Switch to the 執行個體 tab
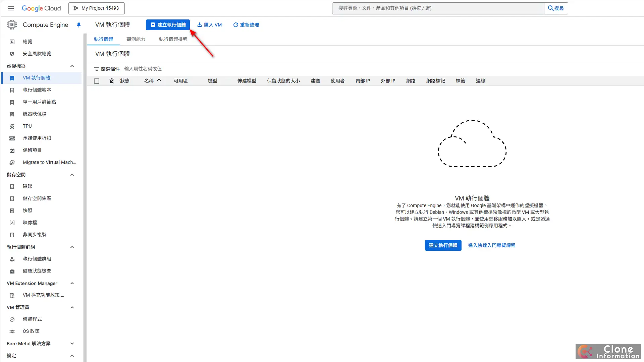This screenshot has width=644, height=362. [103, 39]
